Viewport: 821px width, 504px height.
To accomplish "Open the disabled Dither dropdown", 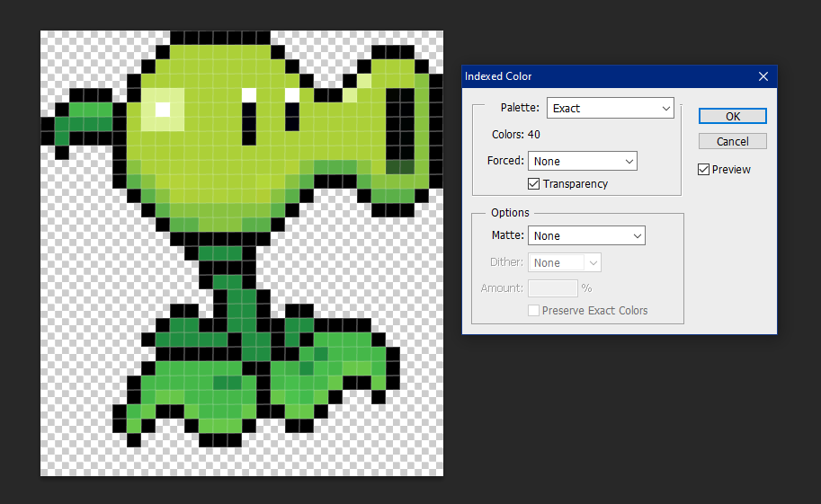I will click(x=565, y=262).
